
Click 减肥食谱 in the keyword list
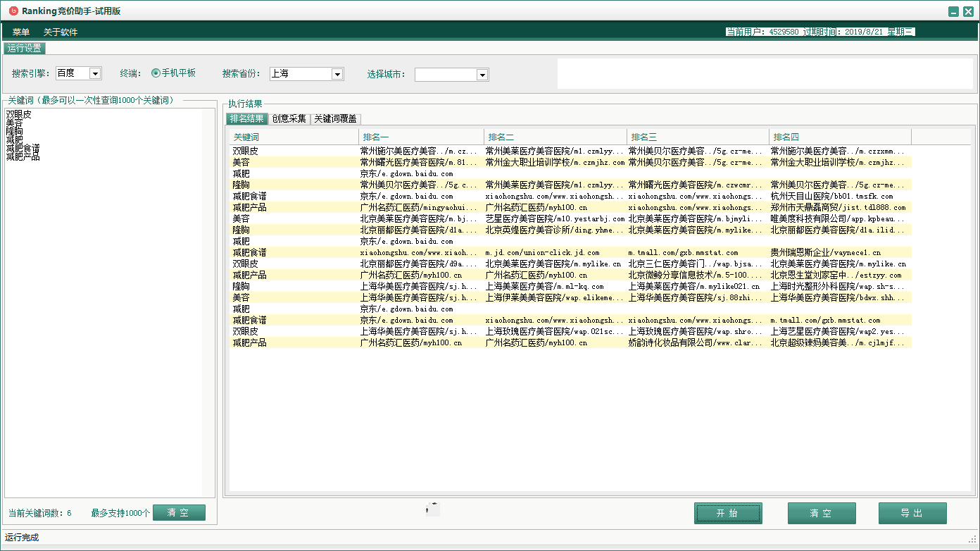23,148
